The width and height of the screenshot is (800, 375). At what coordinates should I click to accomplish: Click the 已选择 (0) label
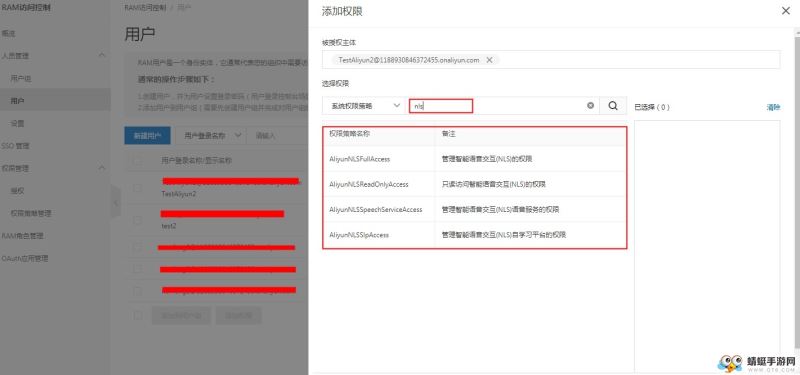[652, 107]
